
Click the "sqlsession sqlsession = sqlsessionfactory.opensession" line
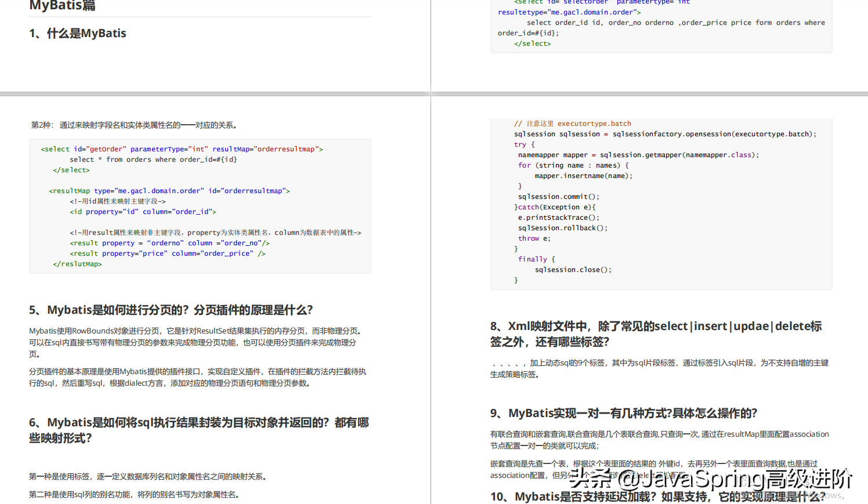(x=665, y=134)
